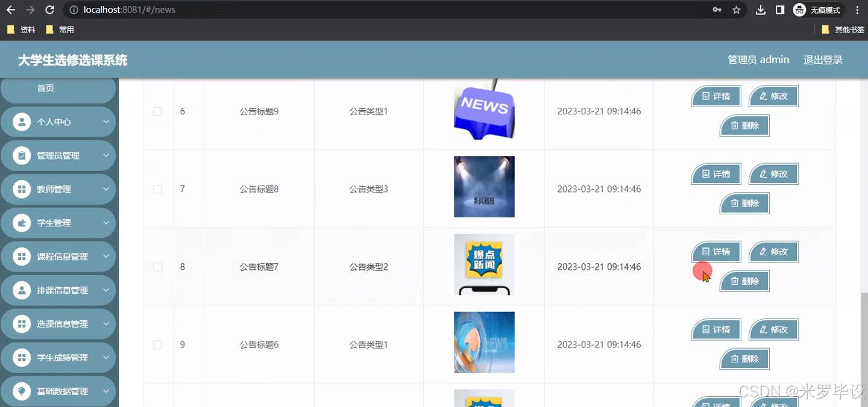
Task: Expand 教师管理 menu chevron
Action: point(105,189)
